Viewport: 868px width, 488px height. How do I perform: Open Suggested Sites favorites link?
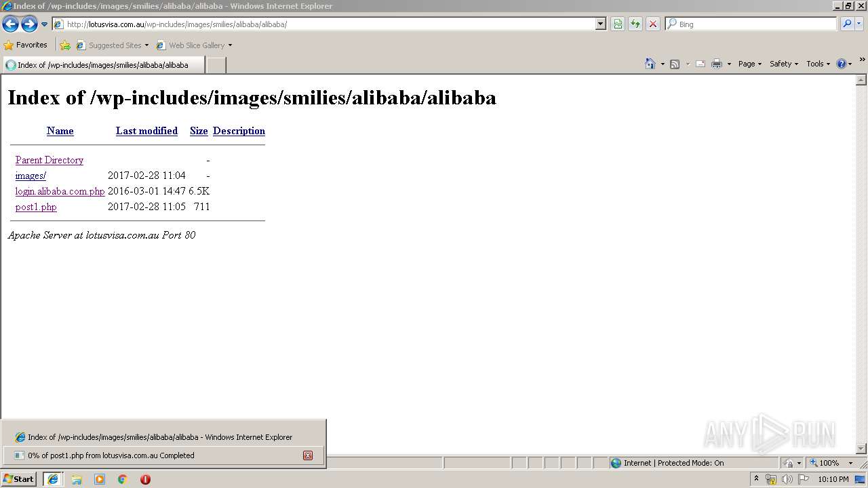[x=112, y=45]
